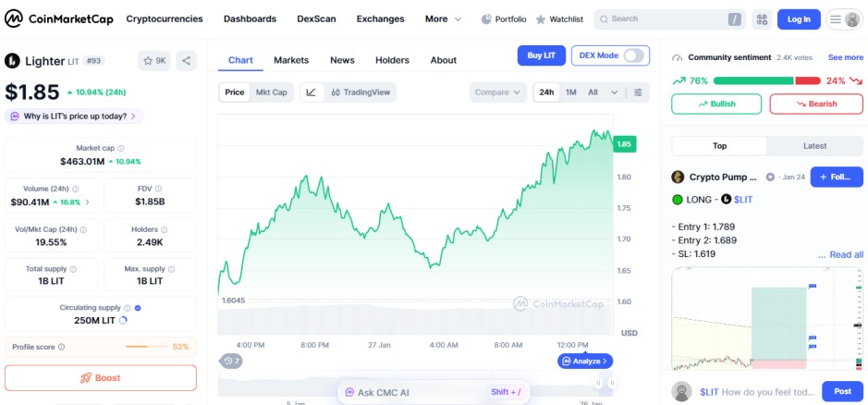The height and width of the screenshot is (405, 868).
Task: Expand more time range options chevron
Action: pyautogui.click(x=614, y=92)
